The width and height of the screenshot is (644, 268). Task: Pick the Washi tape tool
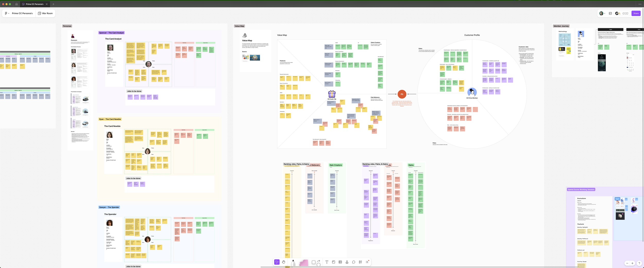coord(304,262)
